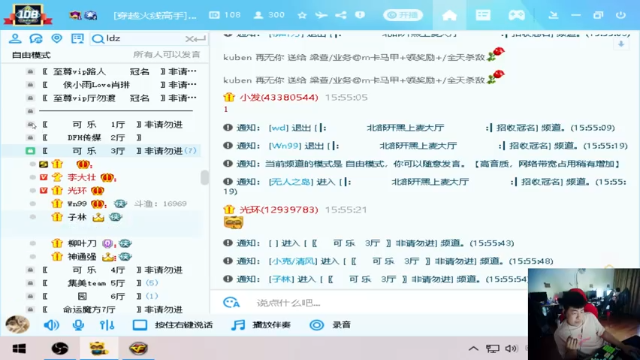Click the 108 channel logo badge
The height and width of the screenshot is (360, 640).
pos(28,15)
